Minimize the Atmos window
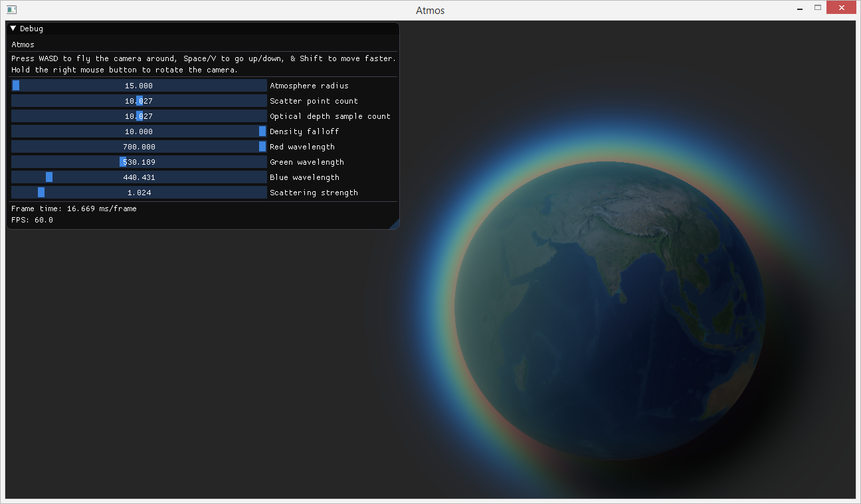Screen dimensions: 861x504 799,8
